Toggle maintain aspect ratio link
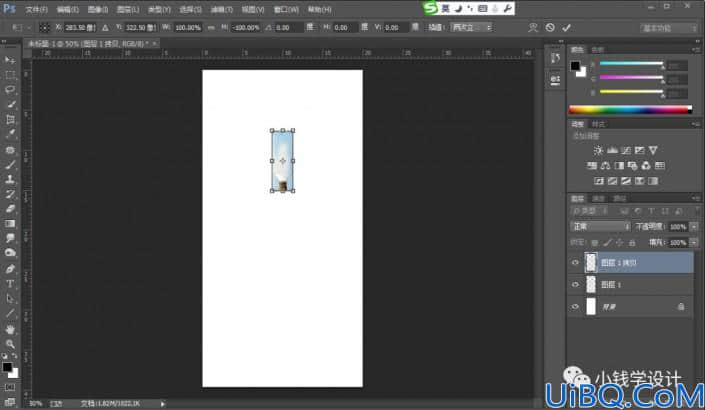Screen dimensions: 705x410 pos(211,27)
